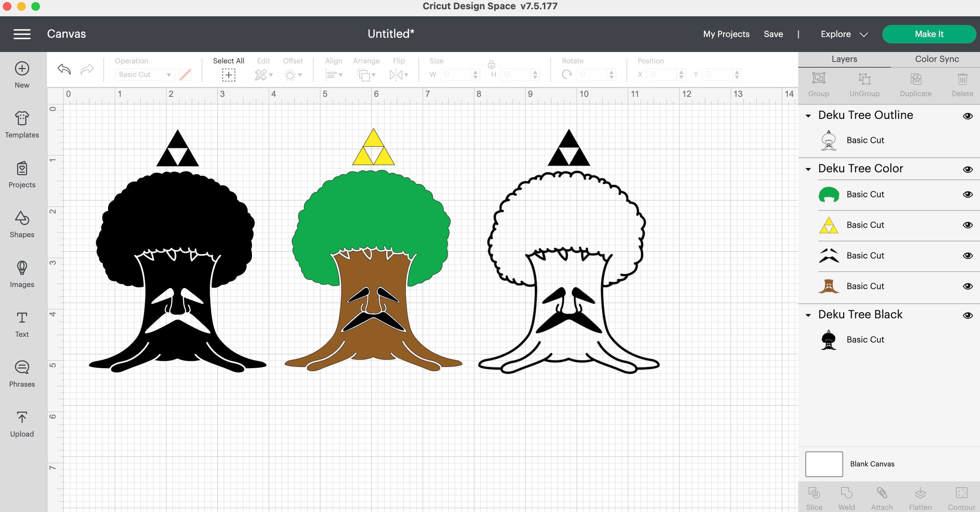This screenshot has width=980, height=512.
Task: Select the Deku Tree Outline Basic Cut layer
Action: coord(889,140)
